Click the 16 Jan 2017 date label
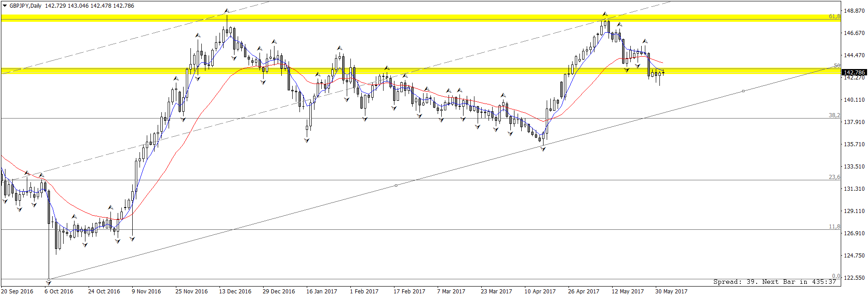The width and height of the screenshot is (868, 297). click(x=322, y=292)
